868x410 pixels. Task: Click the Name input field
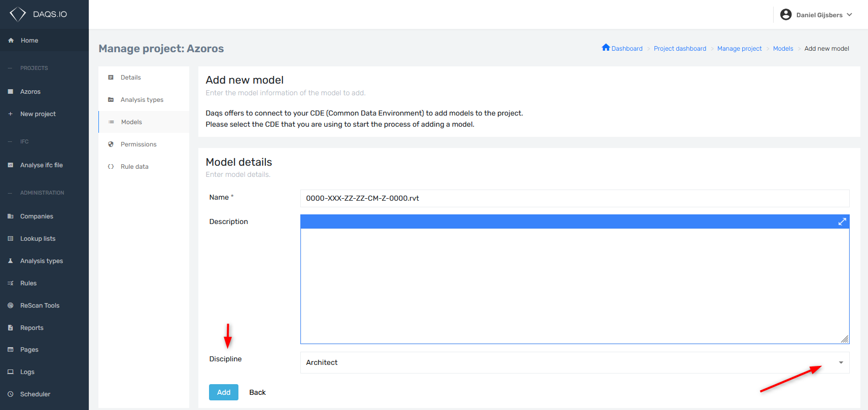tap(575, 199)
